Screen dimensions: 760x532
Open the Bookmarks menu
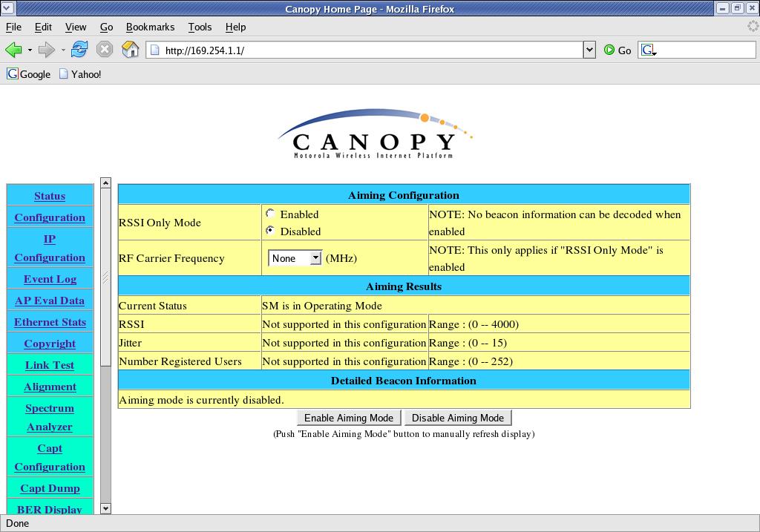150,27
